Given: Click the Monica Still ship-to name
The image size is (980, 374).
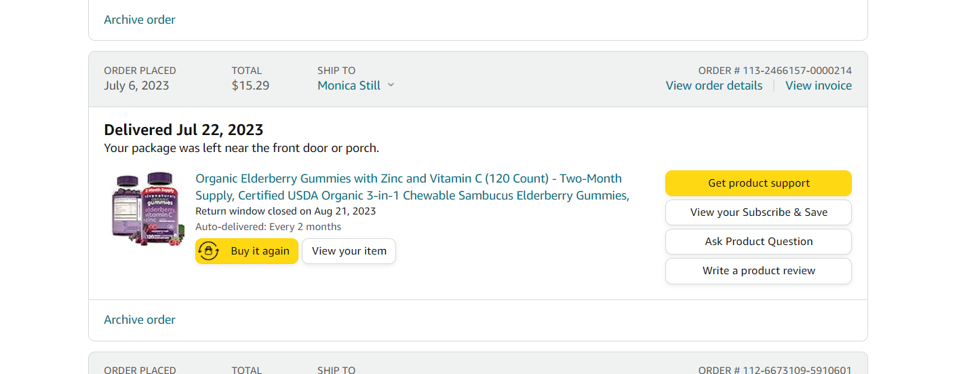Looking at the screenshot, I should click(349, 86).
